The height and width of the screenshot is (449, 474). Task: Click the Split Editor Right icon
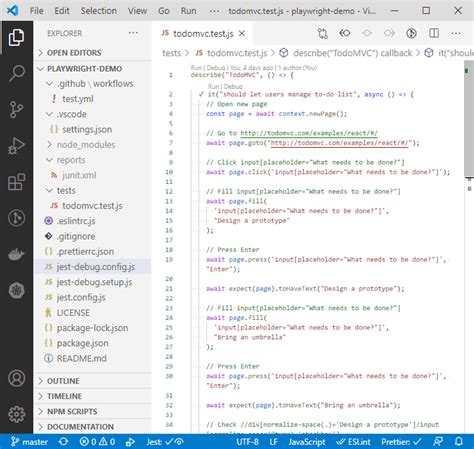[434, 33]
